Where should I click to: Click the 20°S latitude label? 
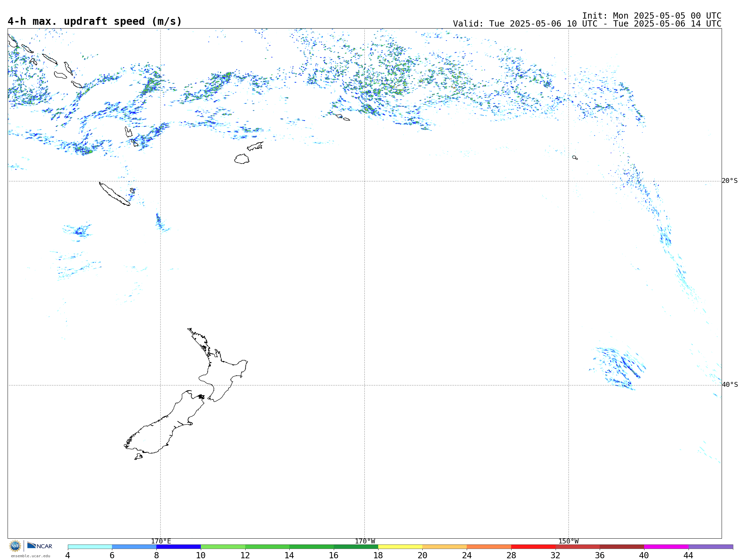[730, 181]
